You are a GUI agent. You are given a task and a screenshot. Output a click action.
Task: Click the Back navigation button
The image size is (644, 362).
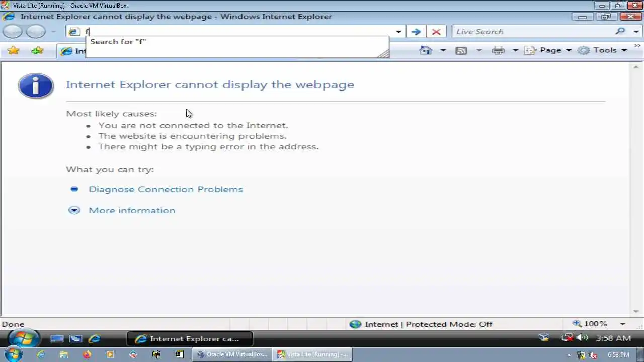pyautogui.click(x=13, y=31)
